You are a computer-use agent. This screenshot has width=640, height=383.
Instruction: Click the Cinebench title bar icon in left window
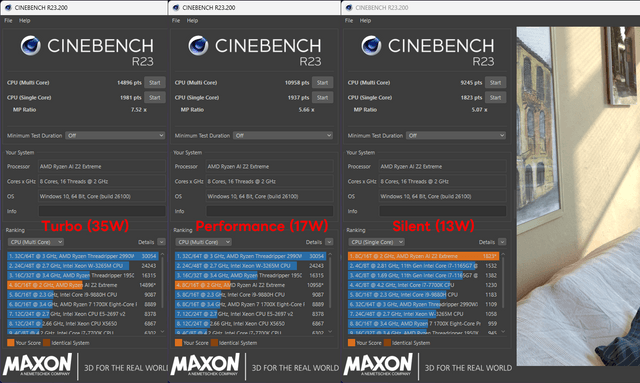pyautogui.click(x=7, y=7)
